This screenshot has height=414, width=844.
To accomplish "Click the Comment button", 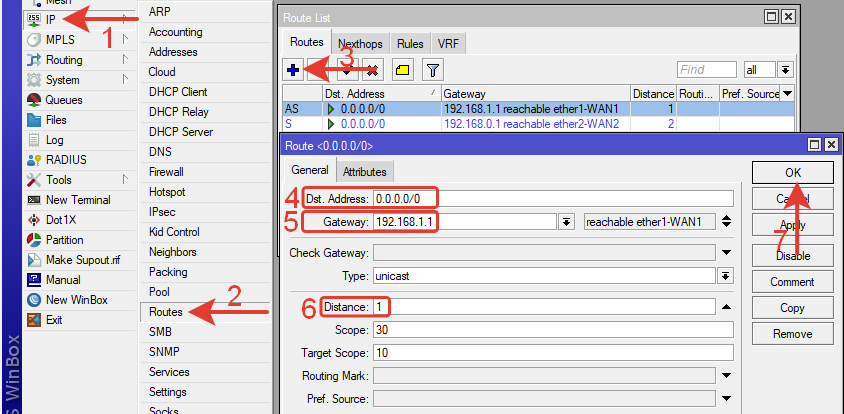I will click(x=793, y=282).
